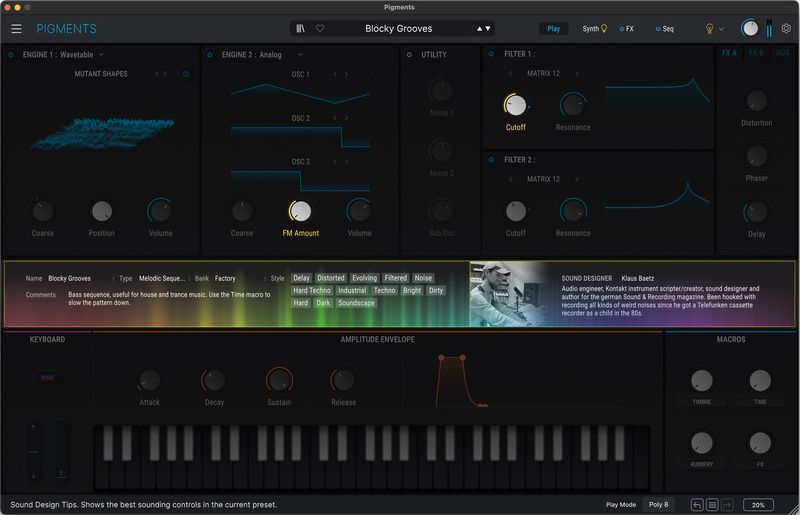Select previous OSC 1 waveform
This screenshot has height=515, width=800.
coord(335,75)
